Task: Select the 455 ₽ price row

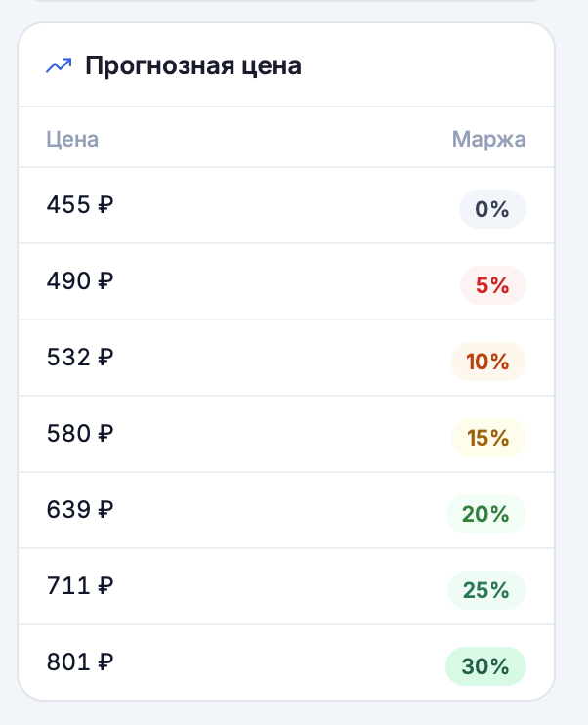Action: pos(286,205)
